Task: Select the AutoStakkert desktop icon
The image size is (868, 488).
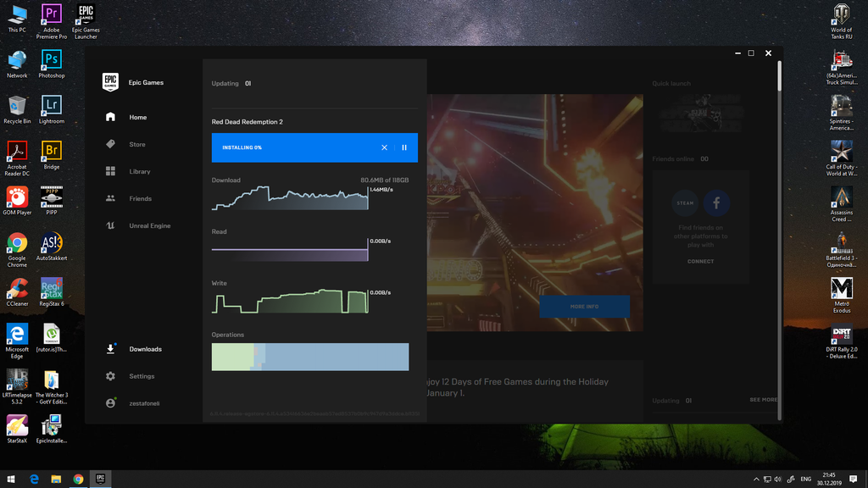Action: coord(52,247)
